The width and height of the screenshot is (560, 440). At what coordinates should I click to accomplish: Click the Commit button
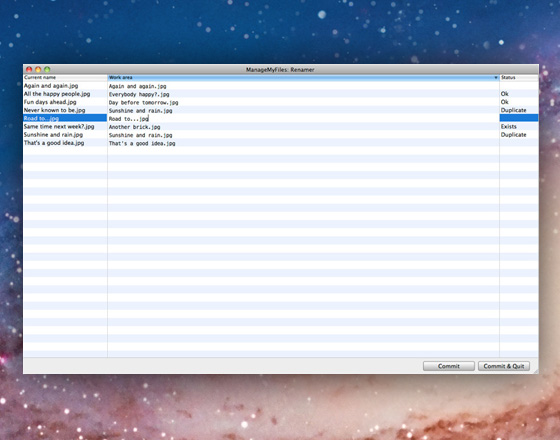point(449,366)
